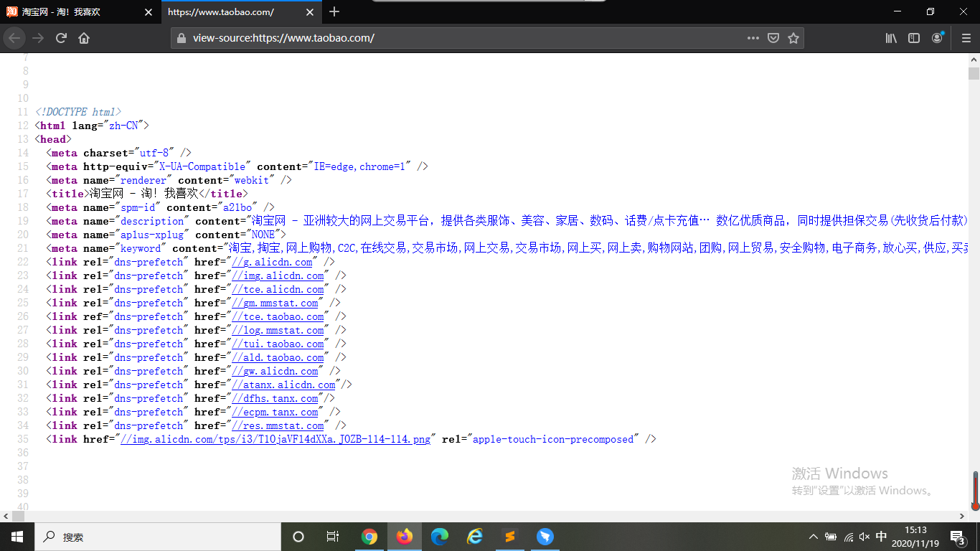Screen dimensions: 980x551
Task: Reload the current page
Action: (61, 38)
